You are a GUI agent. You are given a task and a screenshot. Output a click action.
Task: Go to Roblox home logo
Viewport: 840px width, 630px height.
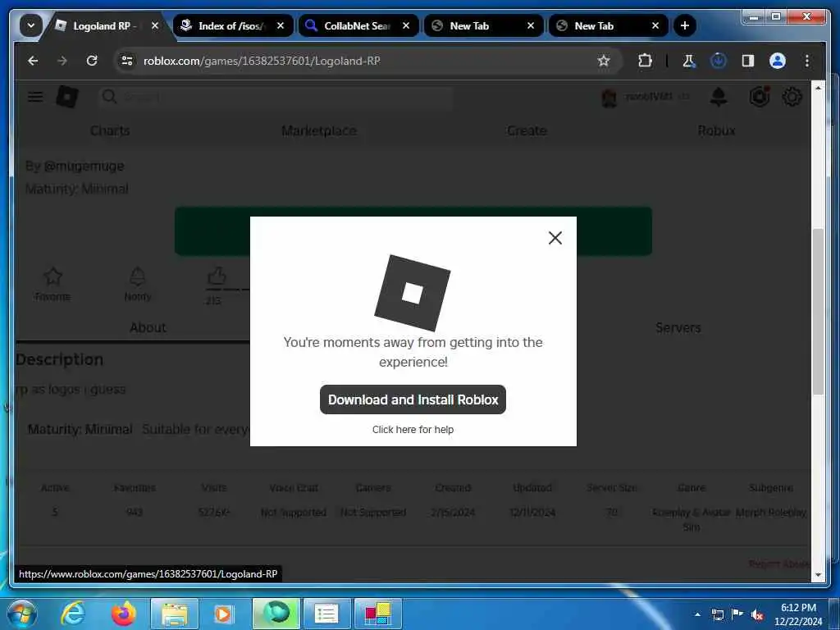point(67,97)
